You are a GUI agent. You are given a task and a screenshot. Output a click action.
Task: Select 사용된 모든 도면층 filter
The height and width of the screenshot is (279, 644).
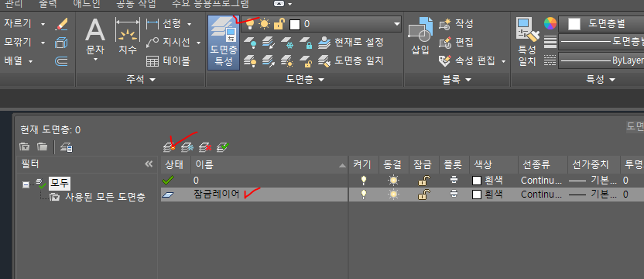(104, 197)
